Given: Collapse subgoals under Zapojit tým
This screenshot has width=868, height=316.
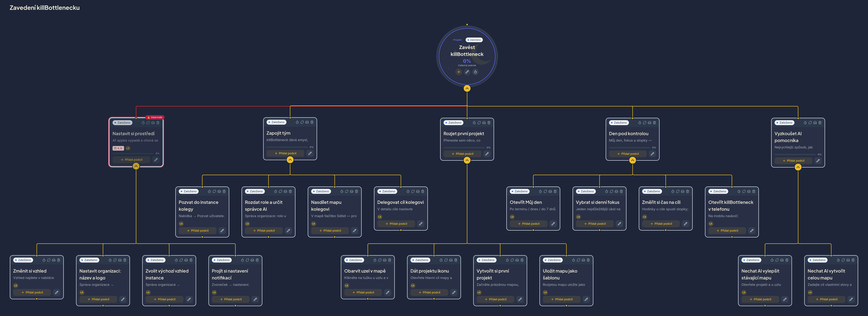Looking at the screenshot, I should click(290, 160).
